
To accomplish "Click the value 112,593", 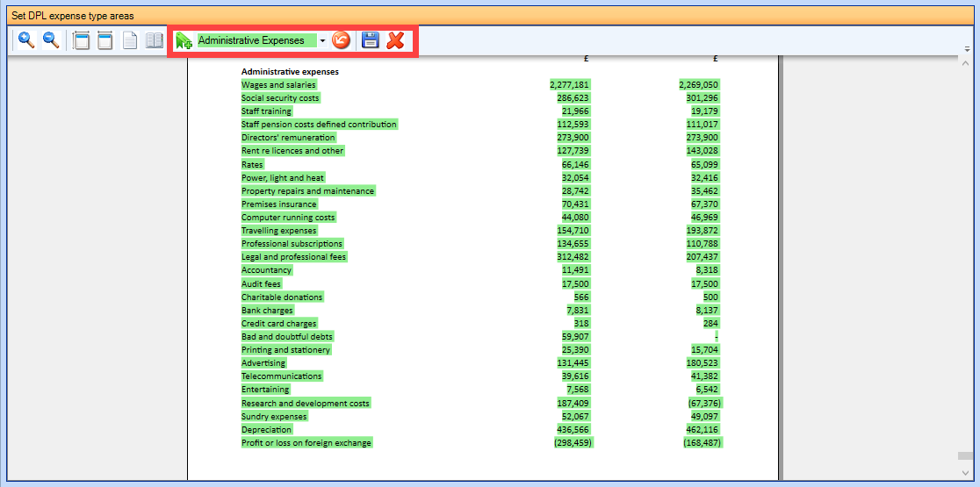I will pos(573,125).
